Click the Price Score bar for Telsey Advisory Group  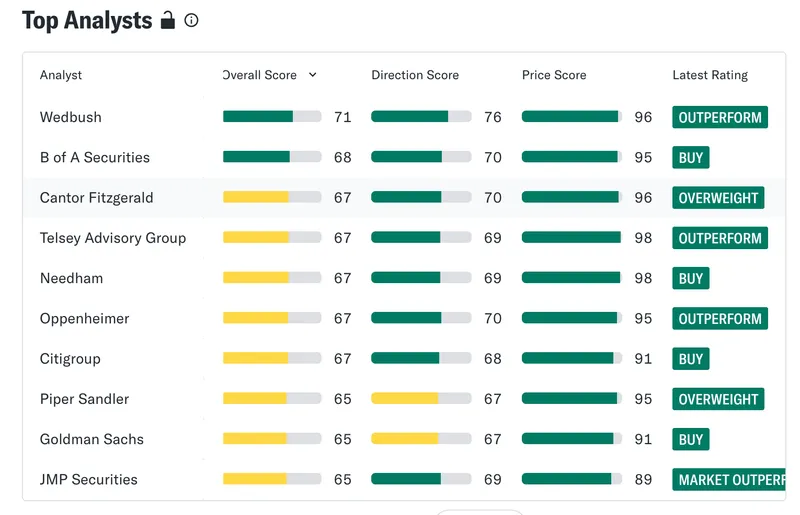coord(571,237)
